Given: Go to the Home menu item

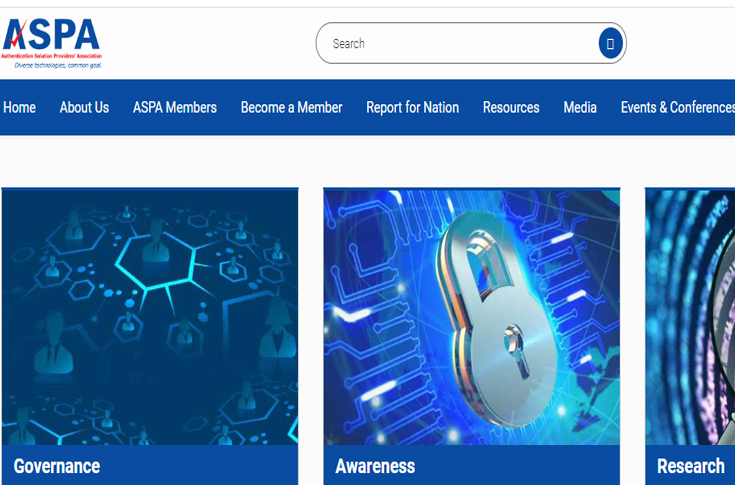Looking at the screenshot, I should pos(19,107).
